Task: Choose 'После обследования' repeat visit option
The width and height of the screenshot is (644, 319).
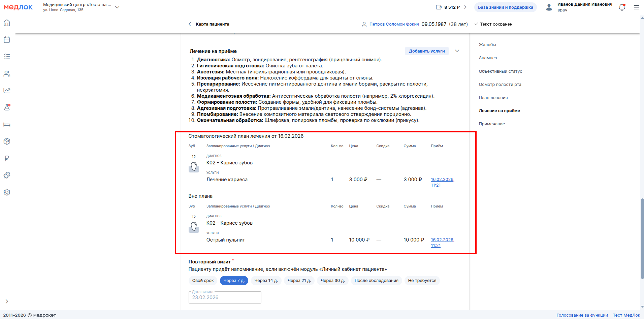Action: tap(376, 281)
